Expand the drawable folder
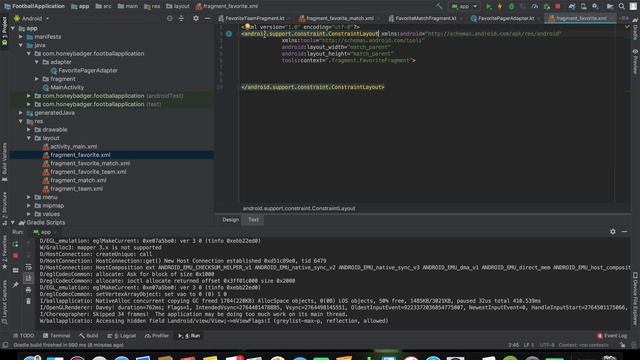640x360 pixels. tap(29, 129)
